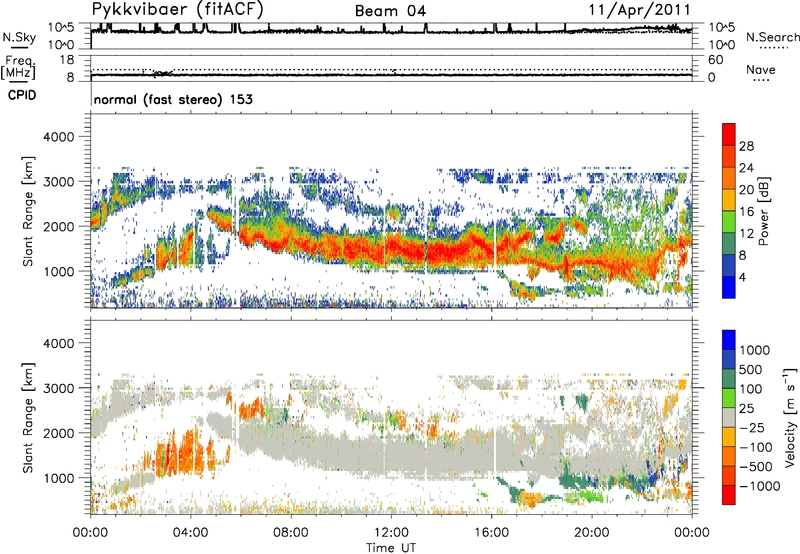Click the 'Pykkvibaer (fitACF)' title text
This screenshot has height=554, width=800.
178,10
